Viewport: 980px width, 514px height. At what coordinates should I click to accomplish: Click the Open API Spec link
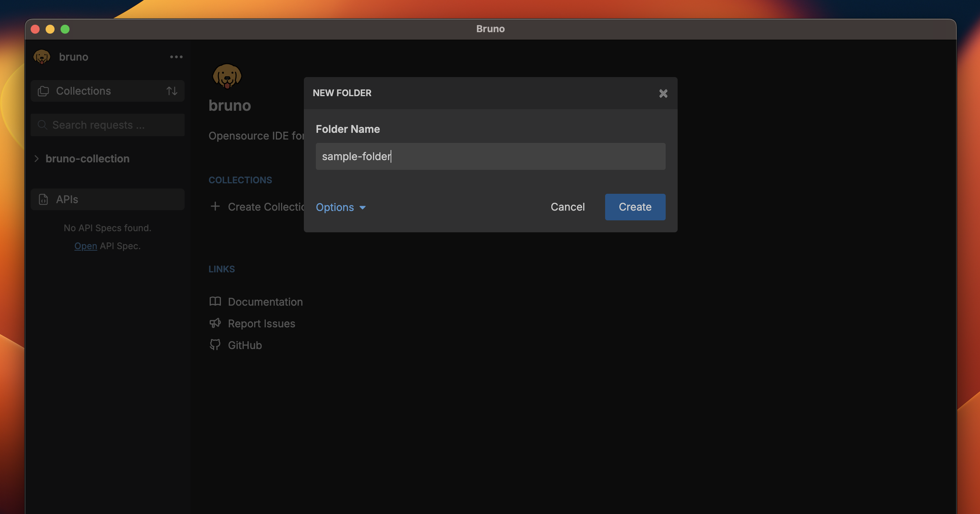tap(85, 245)
